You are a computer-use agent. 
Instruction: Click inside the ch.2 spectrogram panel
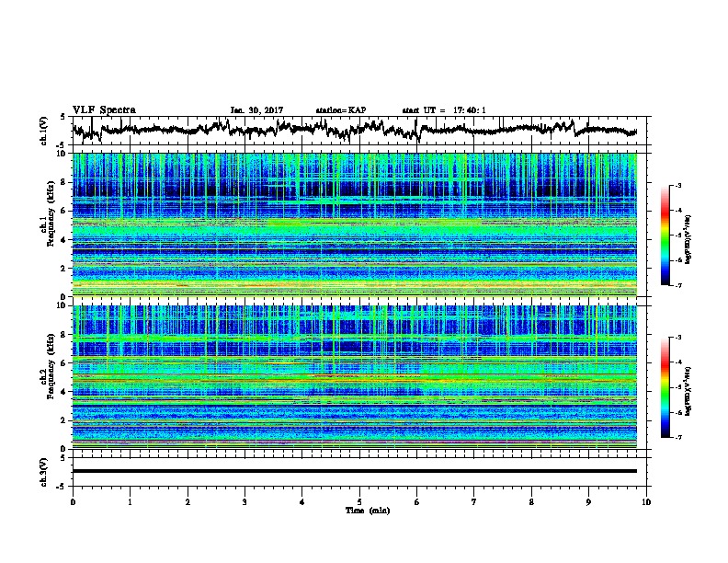[x=355, y=377]
